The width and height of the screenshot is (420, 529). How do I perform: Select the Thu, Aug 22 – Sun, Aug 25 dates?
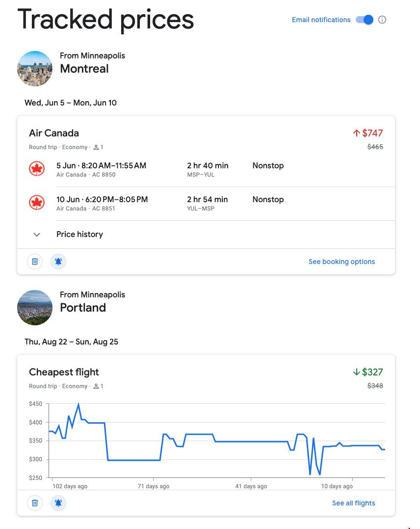pyautogui.click(x=71, y=342)
